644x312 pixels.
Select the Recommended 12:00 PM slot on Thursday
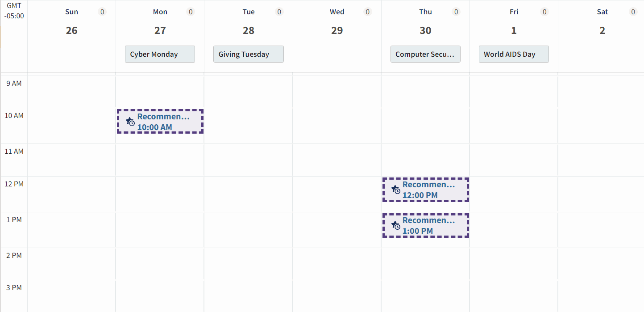425,190
